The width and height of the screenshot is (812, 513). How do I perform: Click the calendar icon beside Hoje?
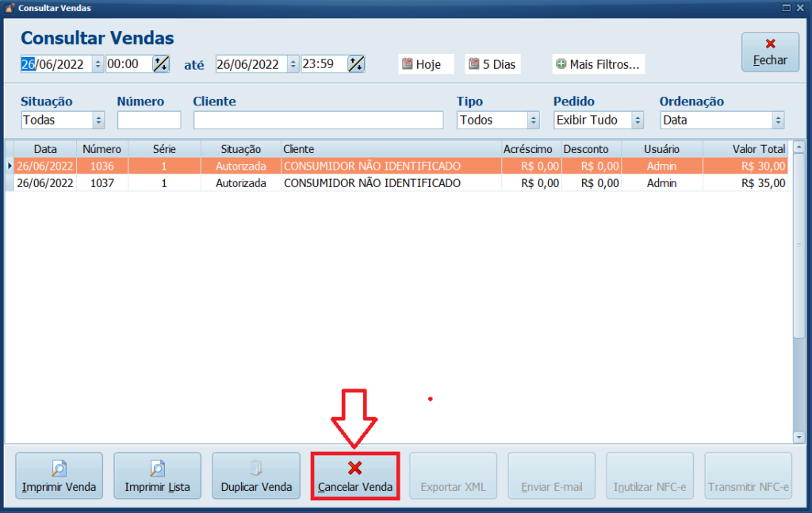pos(407,63)
